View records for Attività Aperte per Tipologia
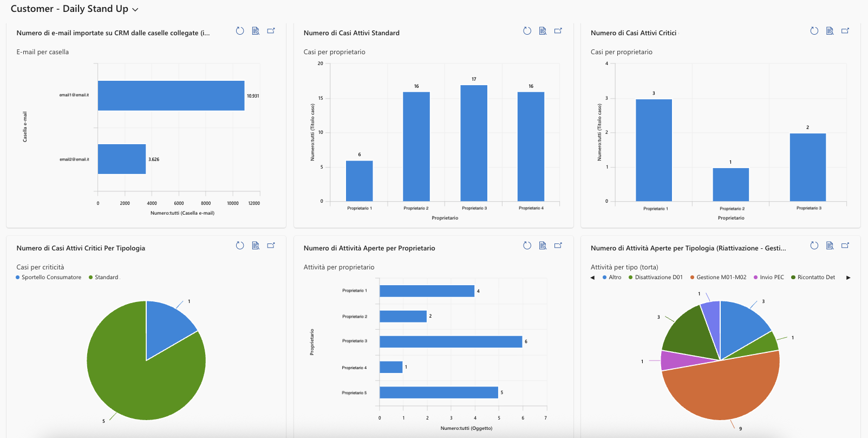 pyautogui.click(x=830, y=246)
